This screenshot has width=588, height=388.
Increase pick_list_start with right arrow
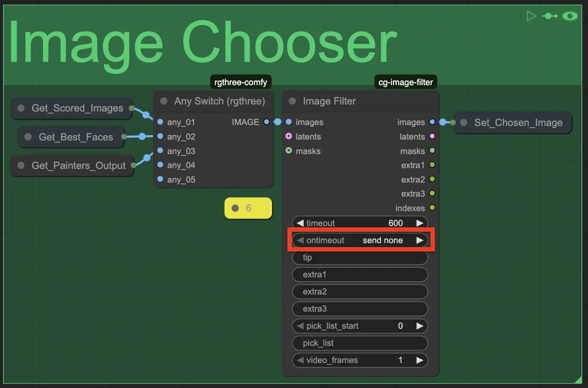[x=419, y=326]
